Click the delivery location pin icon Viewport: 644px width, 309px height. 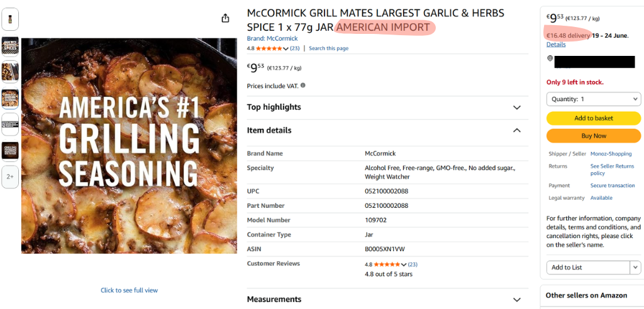(x=550, y=58)
